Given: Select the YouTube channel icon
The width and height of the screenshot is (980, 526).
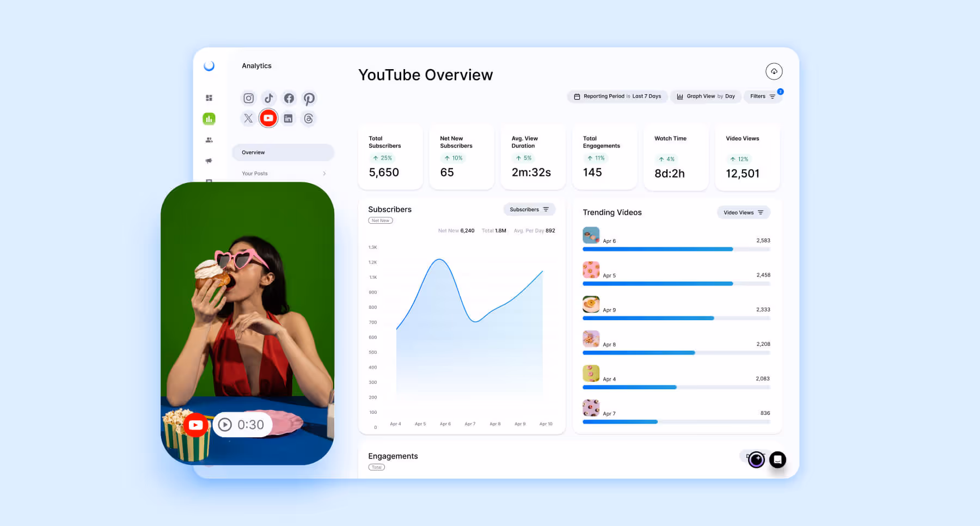Looking at the screenshot, I should click(268, 118).
